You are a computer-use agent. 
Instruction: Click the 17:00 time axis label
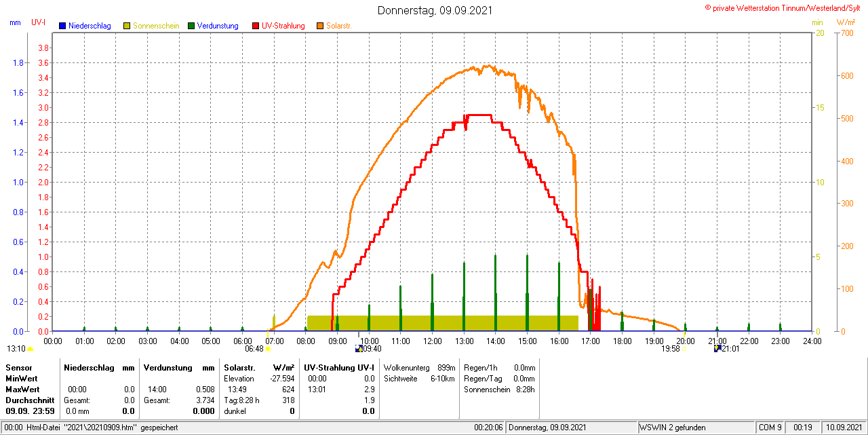(591, 341)
